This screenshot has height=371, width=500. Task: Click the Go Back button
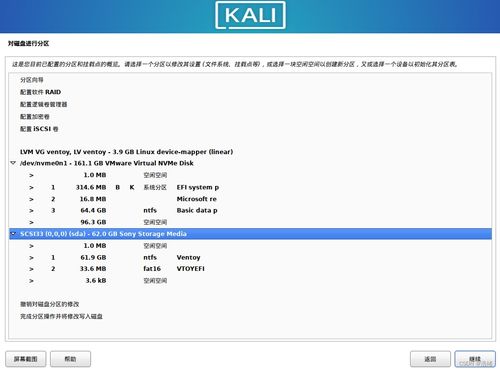[430, 359]
